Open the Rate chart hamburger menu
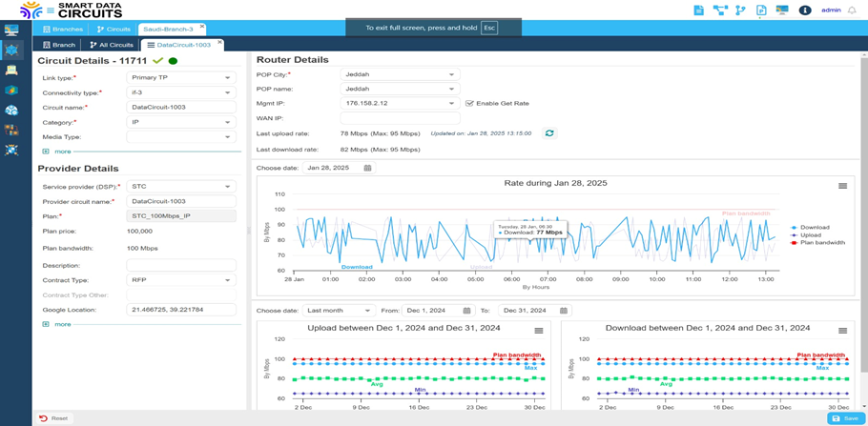This screenshot has width=868, height=426. click(842, 186)
